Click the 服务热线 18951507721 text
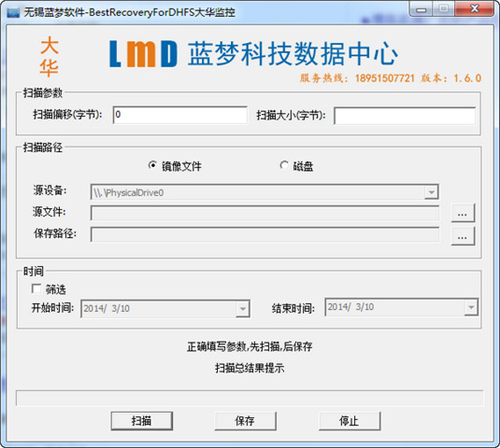500x448 pixels. pos(357,78)
